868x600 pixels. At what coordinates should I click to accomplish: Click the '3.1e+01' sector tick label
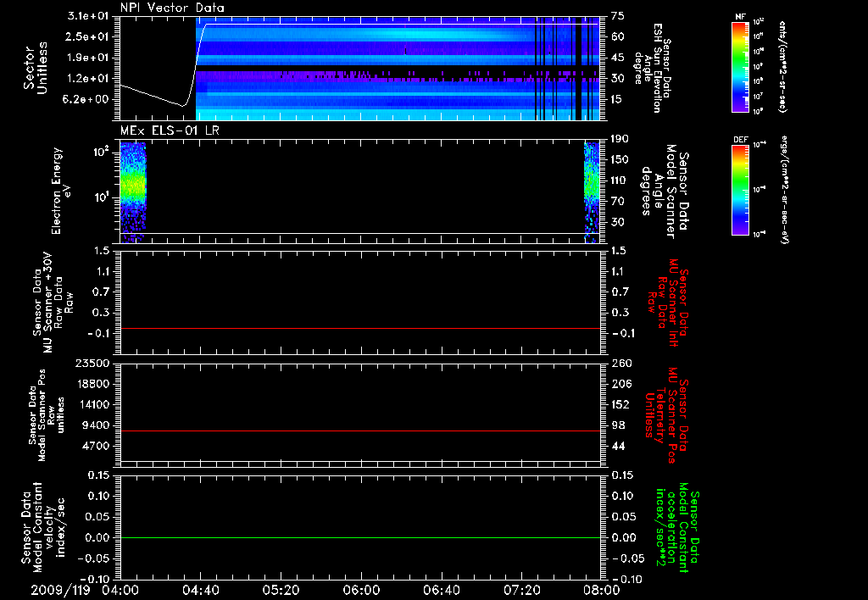[90, 16]
